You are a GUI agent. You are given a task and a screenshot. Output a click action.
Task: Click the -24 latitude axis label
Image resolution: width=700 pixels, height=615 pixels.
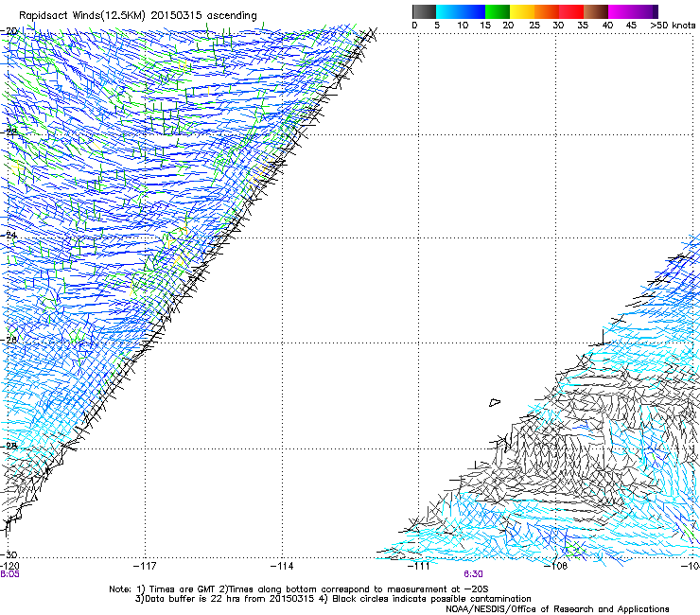pos(9,236)
